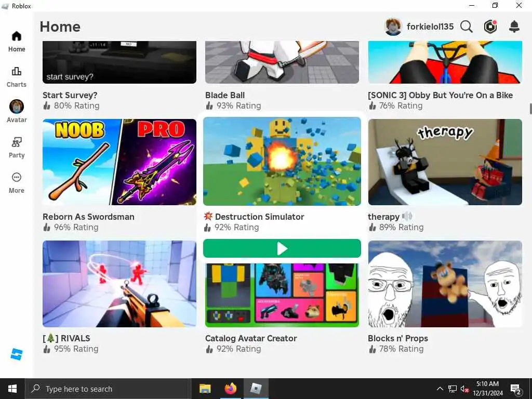
Task: Click the forkielol135 username
Action: click(x=430, y=26)
